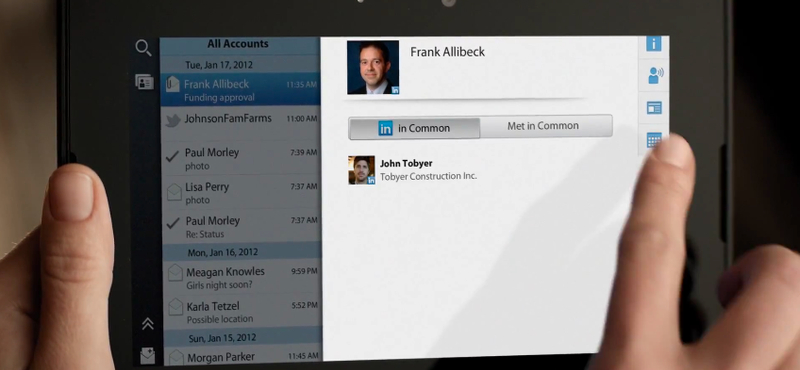Select the LinkedIn 'in Common' tab

[414, 128]
